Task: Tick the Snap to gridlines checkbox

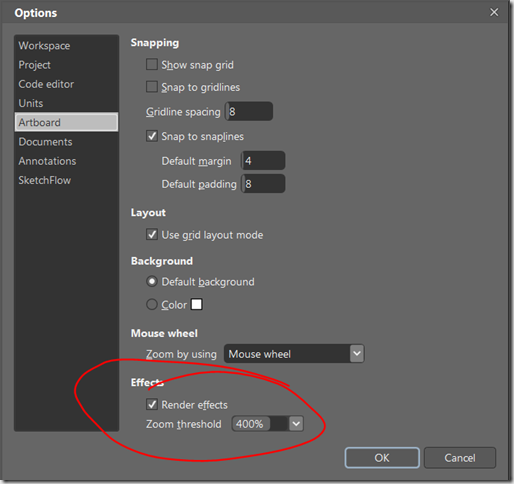Action: tap(152, 87)
